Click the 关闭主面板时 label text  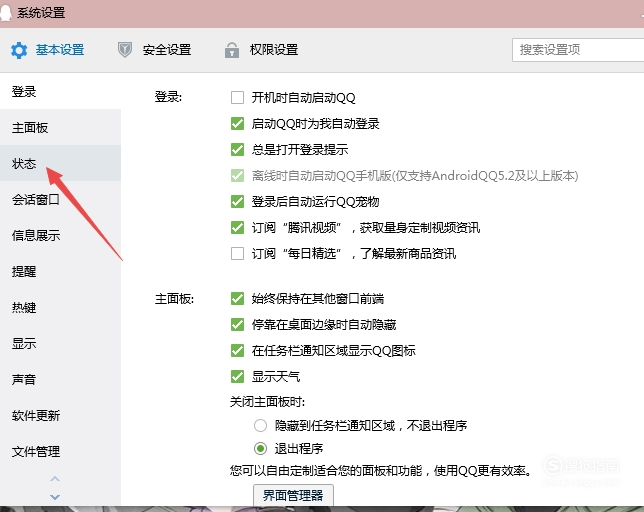267,402
